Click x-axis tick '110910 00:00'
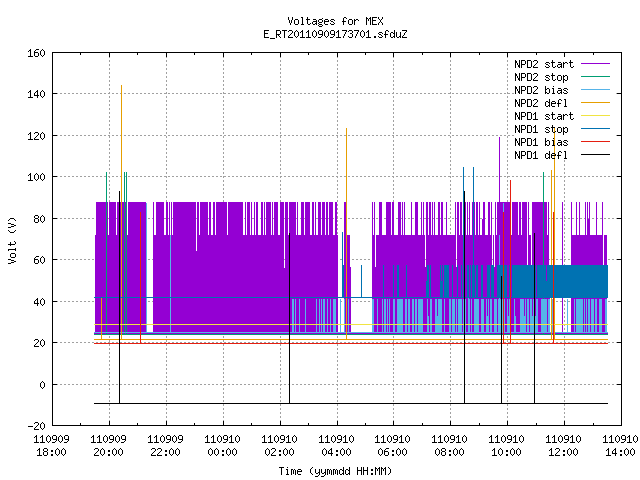The width and height of the screenshot is (640, 480). tap(222, 446)
